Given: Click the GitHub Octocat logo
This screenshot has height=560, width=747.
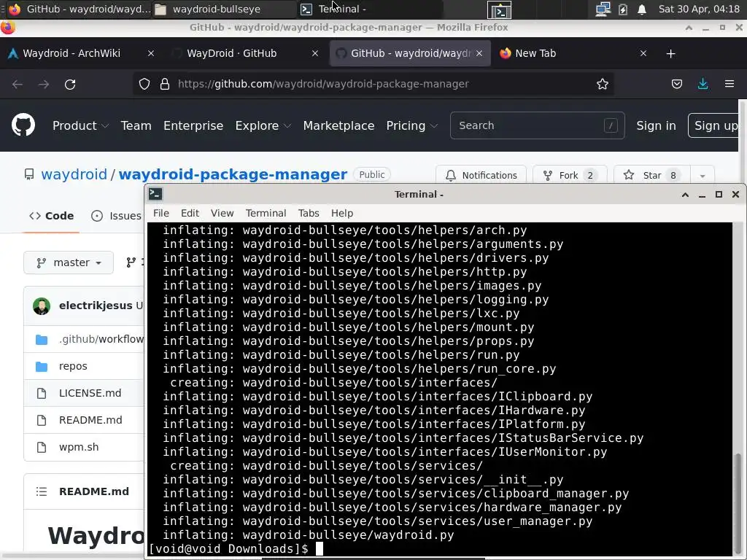Looking at the screenshot, I should [x=23, y=125].
